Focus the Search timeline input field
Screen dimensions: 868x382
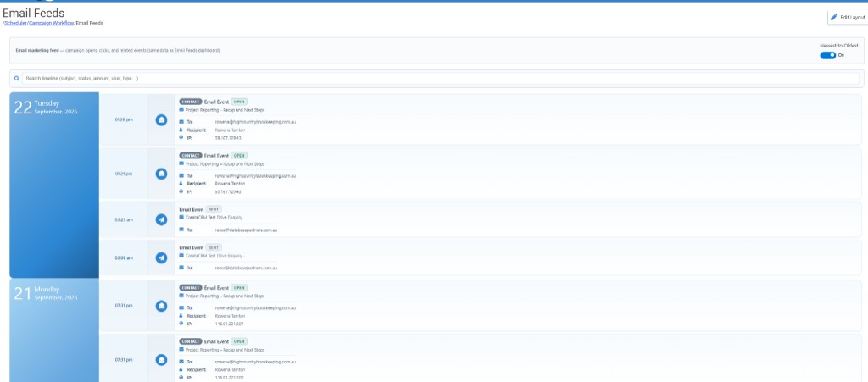pos(441,79)
